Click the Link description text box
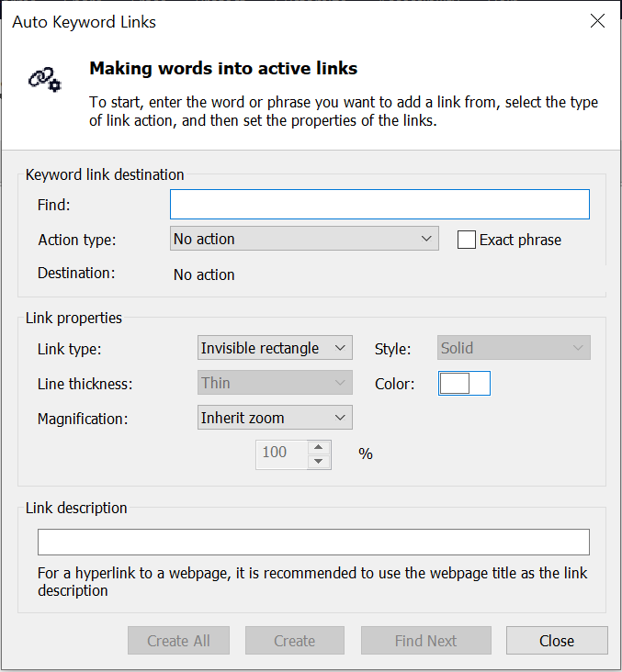Viewport: 622px width, 672px height. (x=313, y=543)
